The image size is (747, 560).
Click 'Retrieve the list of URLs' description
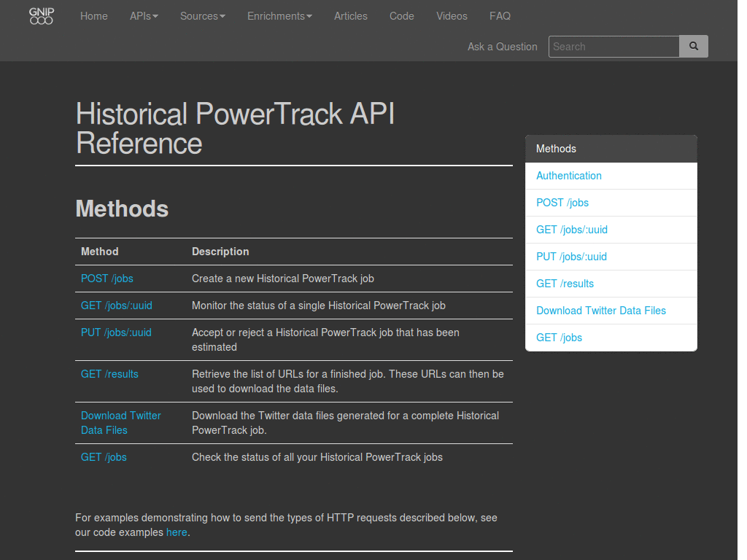[x=348, y=381]
